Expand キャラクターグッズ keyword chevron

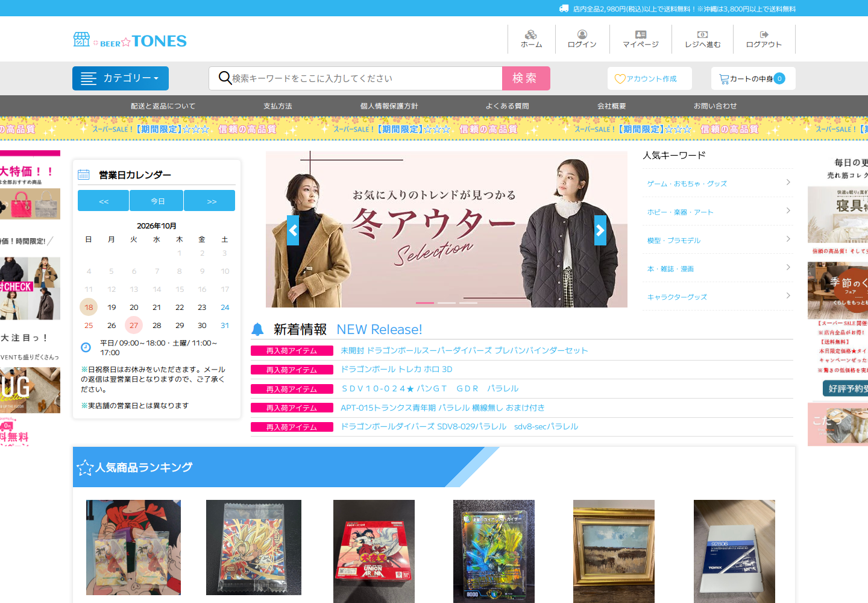pyautogui.click(x=788, y=295)
